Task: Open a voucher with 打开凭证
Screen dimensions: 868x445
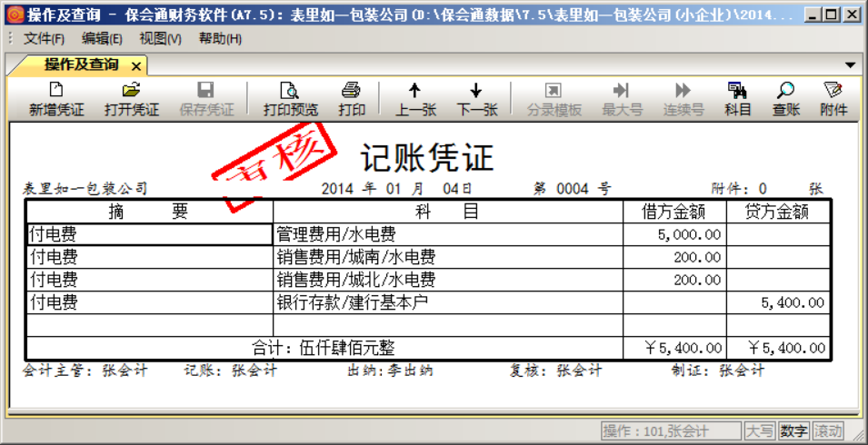Action: point(132,91)
